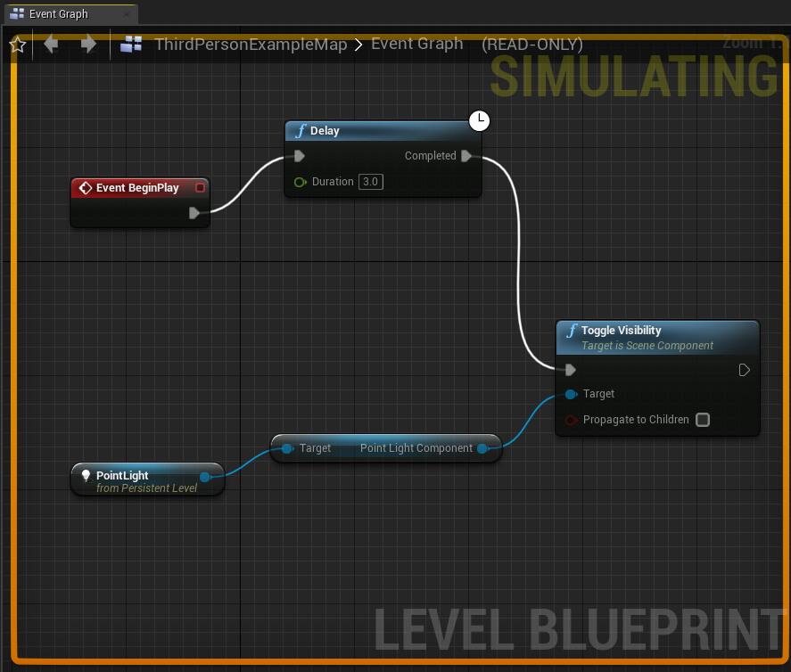Viewport: 791px width, 672px height.
Task: Click the Delay Completed output pin
Action: [466, 156]
